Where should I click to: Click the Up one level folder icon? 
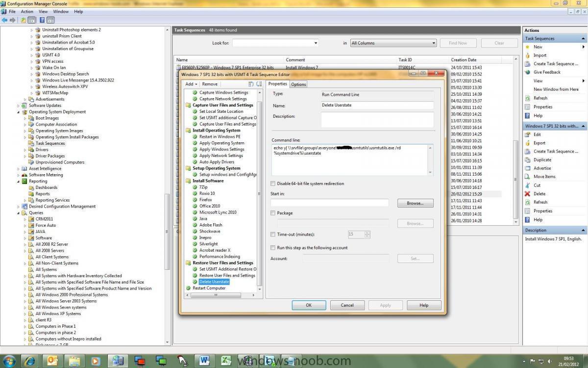tap(23, 20)
